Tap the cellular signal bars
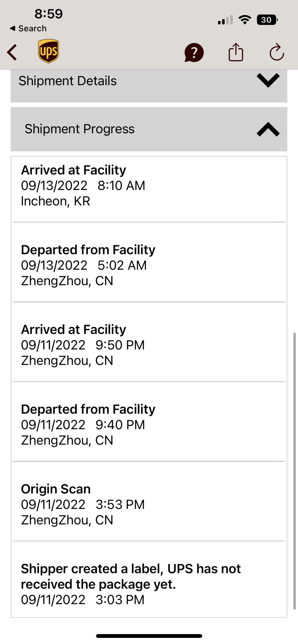Screen dimensions: 298x644 coord(225,20)
